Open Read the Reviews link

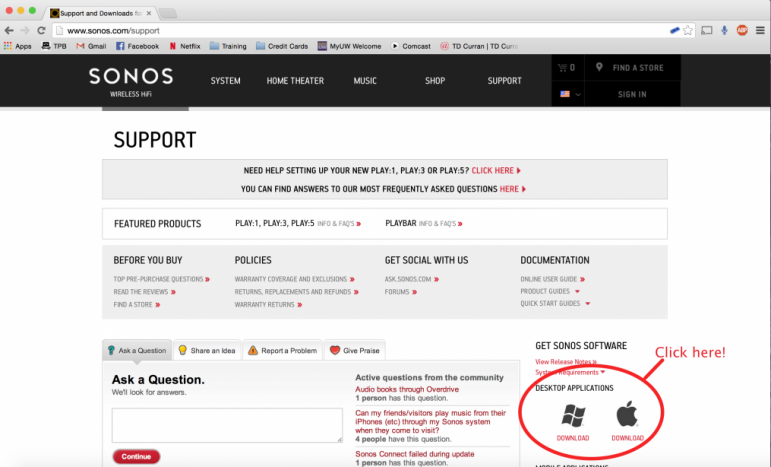(145, 292)
